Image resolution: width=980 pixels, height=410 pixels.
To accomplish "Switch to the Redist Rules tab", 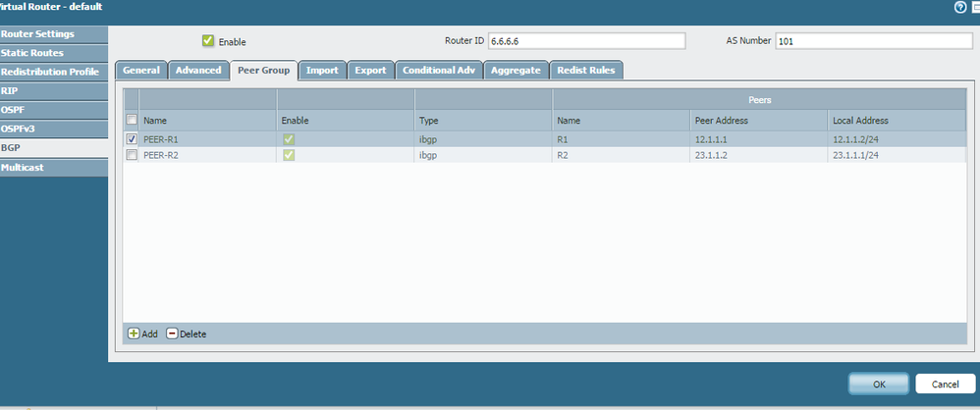I will tap(586, 71).
